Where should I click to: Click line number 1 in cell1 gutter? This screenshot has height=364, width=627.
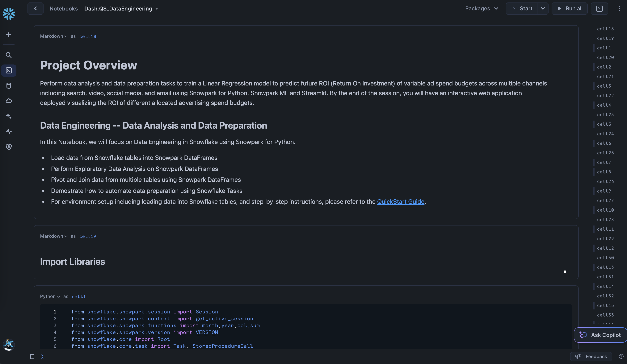pos(55,312)
